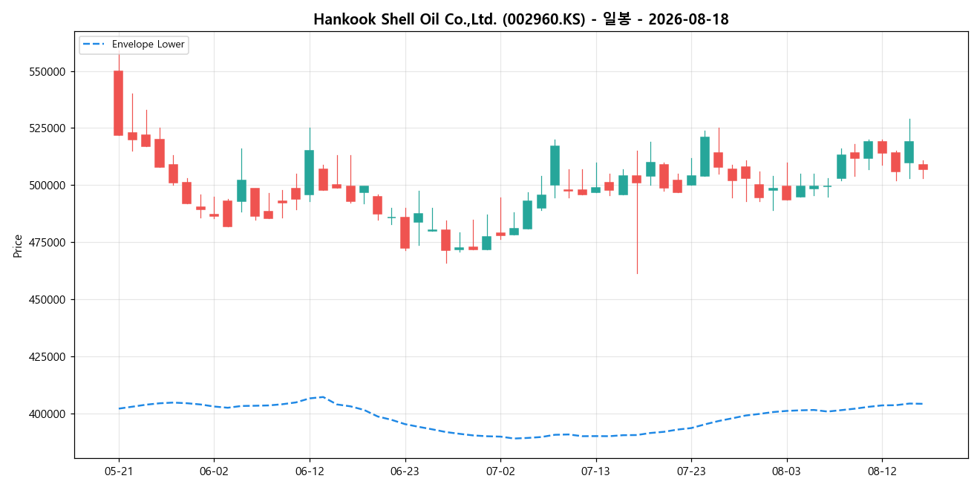Image resolution: width=980 pixels, height=490 pixels.
Task: Click the blue dashed line sample in legend
Action: click(x=95, y=45)
